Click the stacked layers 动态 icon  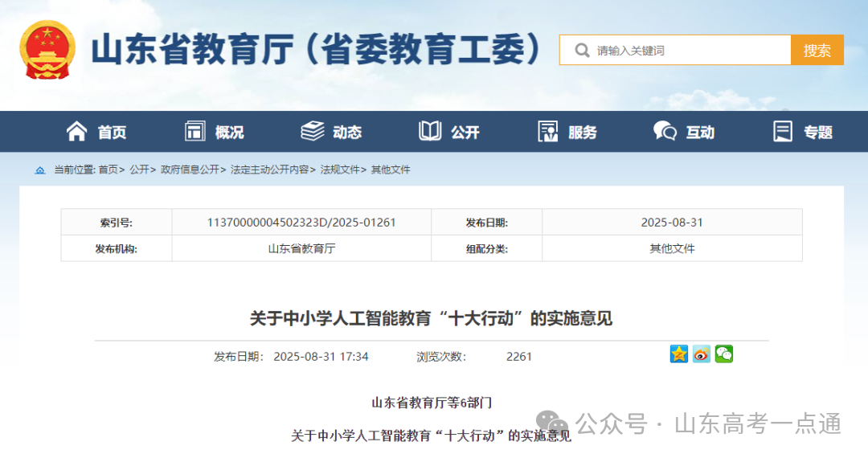click(312, 132)
